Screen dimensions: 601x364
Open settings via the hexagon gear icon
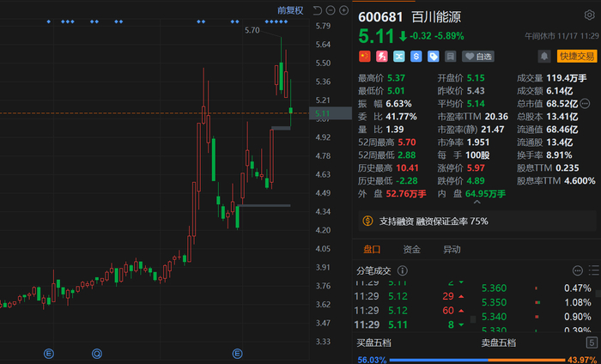(x=590, y=15)
